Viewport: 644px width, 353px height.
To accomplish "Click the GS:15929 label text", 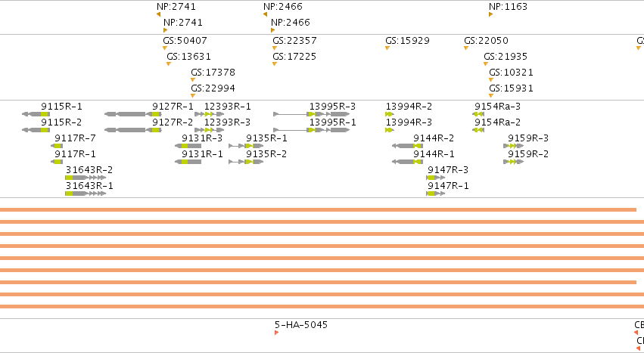I will 407,41.
